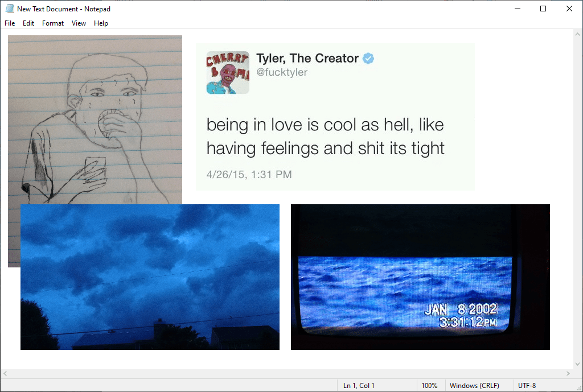
Task: Click the vertical scrollbar down arrow
Action: (577, 364)
